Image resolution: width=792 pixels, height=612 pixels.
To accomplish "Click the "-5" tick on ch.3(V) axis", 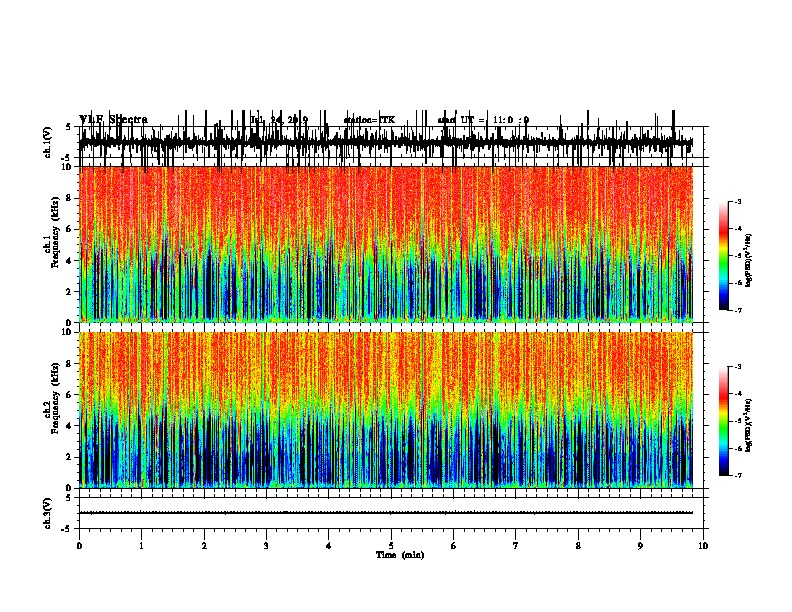I will tap(67, 529).
